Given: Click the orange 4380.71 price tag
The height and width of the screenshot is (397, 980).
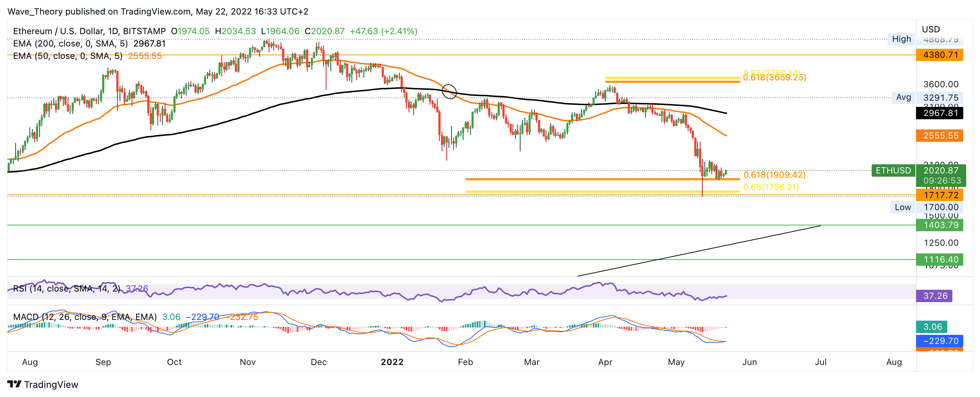Looking at the screenshot, I should (x=940, y=55).
